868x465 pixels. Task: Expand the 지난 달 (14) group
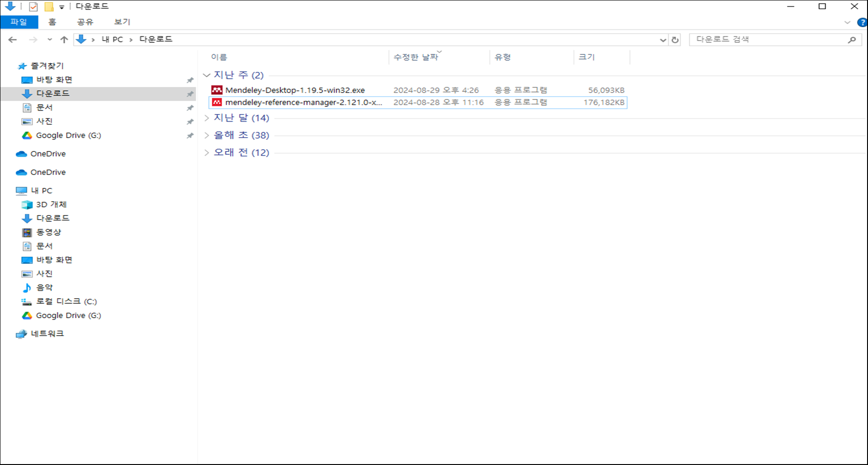click(x=207, y=118)
